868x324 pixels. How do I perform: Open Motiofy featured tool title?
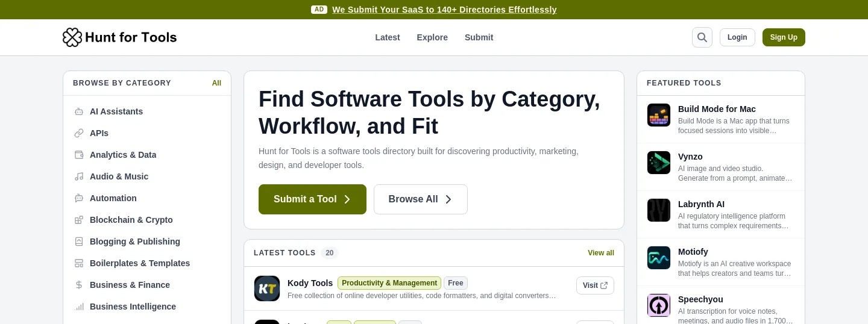[693, 252]
